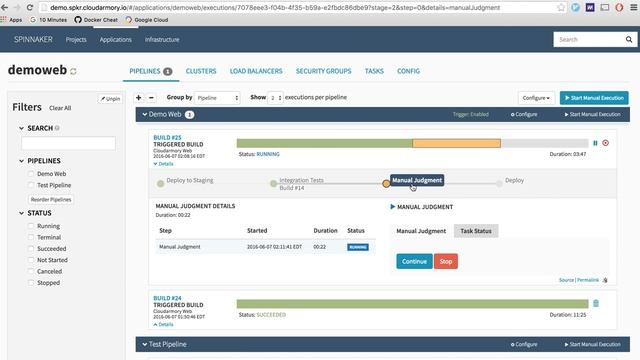Click the blue bird extension icon
The image size is (640, 360).
[x=576, y=7]
